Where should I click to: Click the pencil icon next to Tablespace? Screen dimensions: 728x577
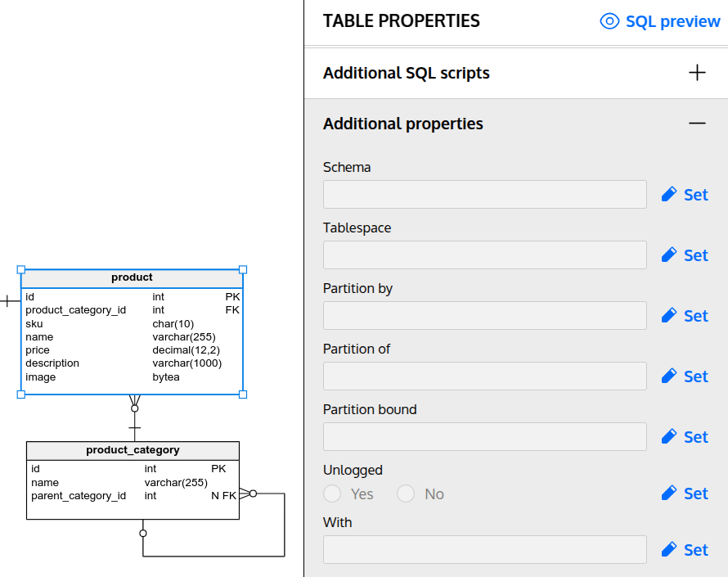coord(669,255)
